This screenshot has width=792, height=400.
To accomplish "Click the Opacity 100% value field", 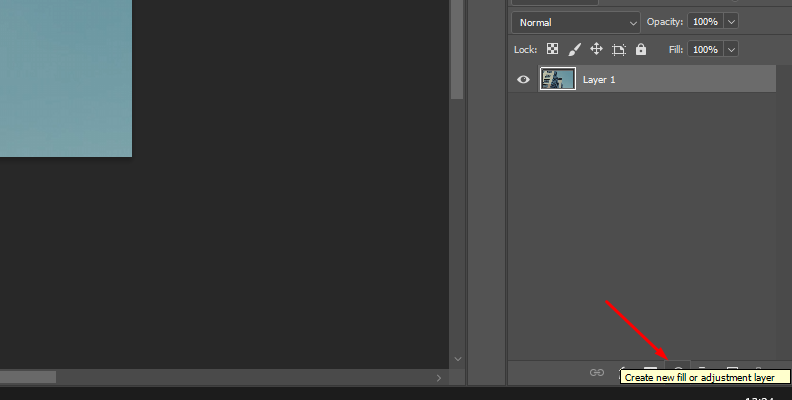I will click(704, 22).
